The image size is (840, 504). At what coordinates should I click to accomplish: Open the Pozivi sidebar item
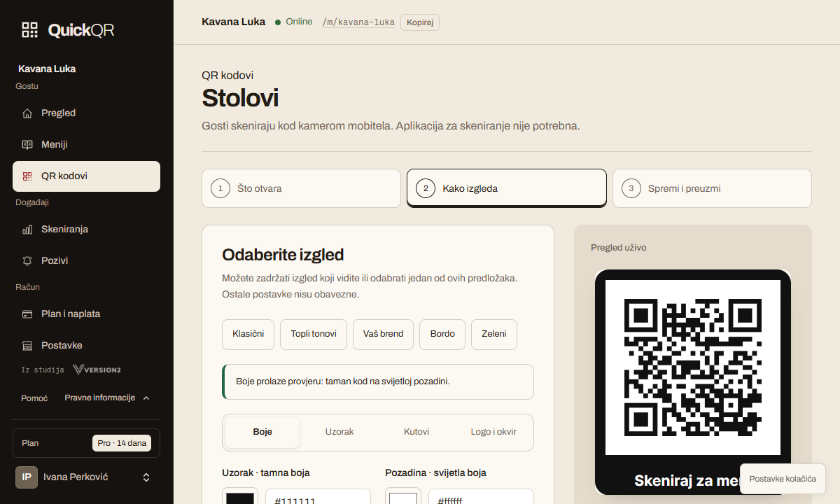pyautogui.click(x=86, y=261)
